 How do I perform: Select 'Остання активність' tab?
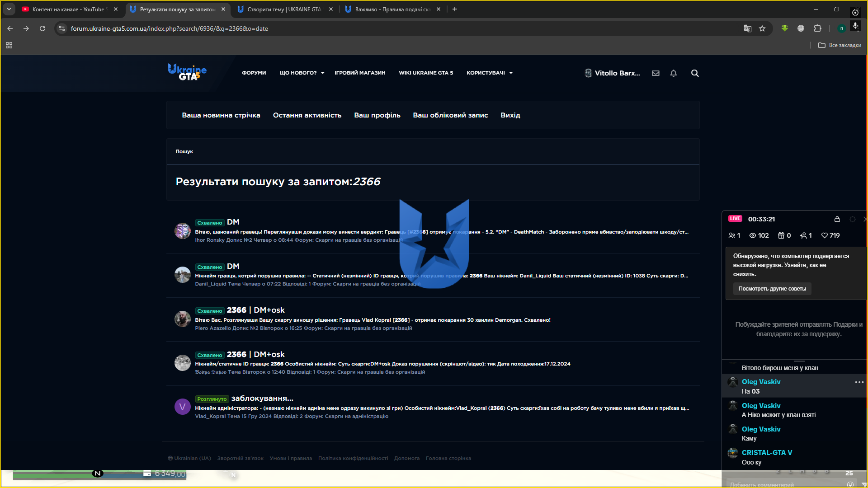[307, 115]
